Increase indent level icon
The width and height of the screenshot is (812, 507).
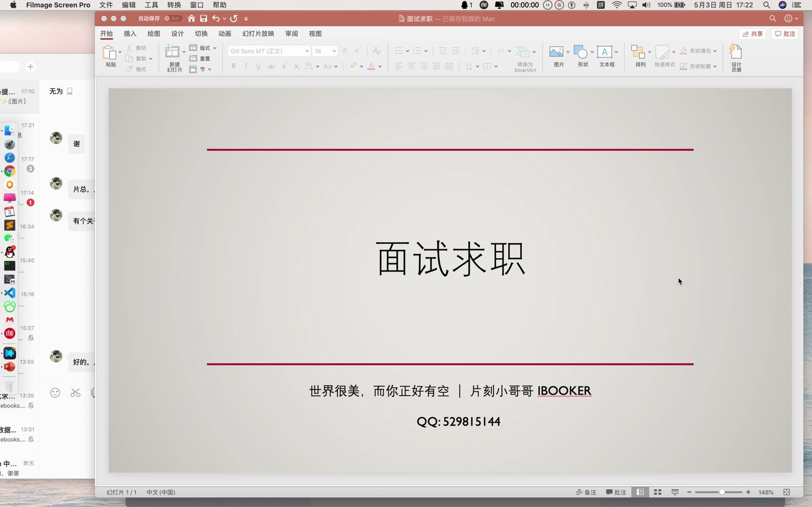point(455,51)
